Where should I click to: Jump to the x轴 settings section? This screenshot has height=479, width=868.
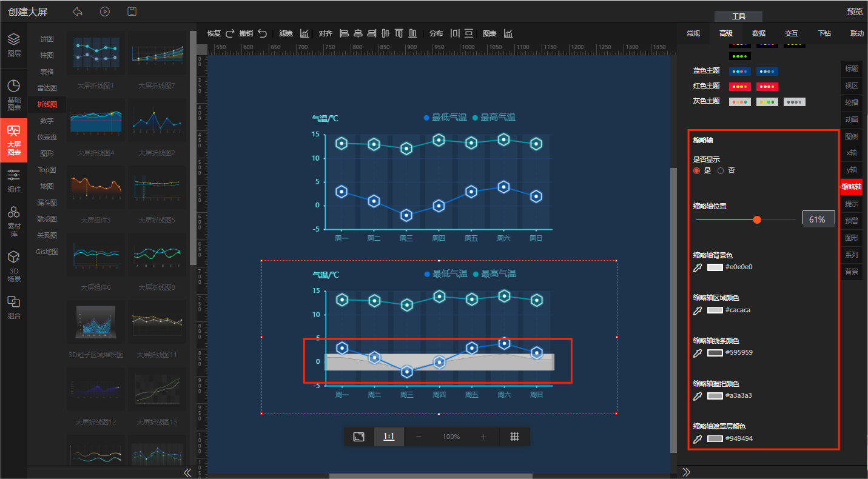coord(852,153)
